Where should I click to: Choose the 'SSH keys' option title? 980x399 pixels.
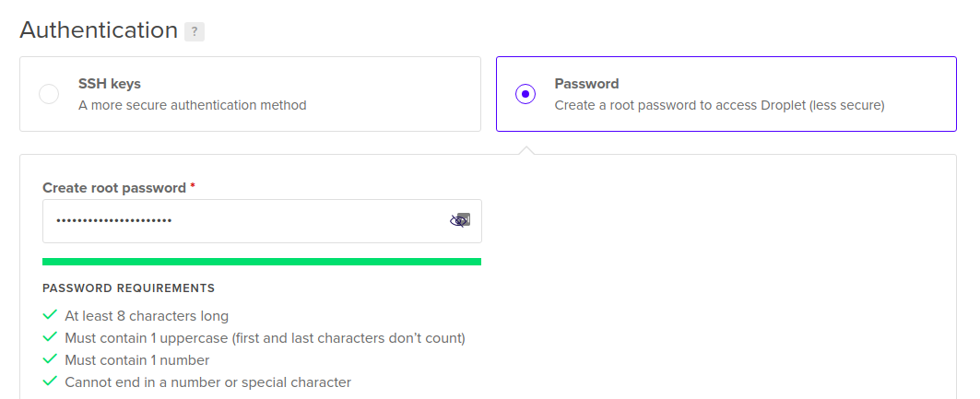coord(110,84)
